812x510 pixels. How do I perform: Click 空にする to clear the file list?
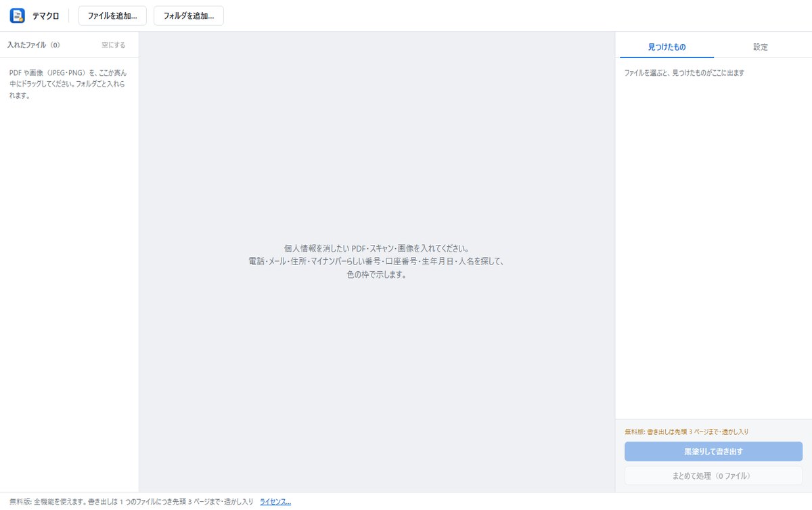[114, 45]
